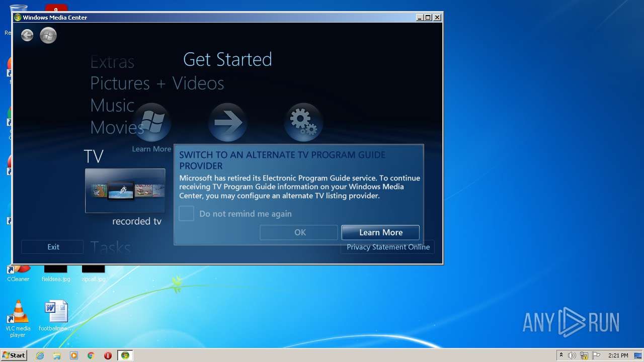This screenshot has height=362, width=644.
Task: Select the CCleaner desktop shortcut
Action: (18, 275)
